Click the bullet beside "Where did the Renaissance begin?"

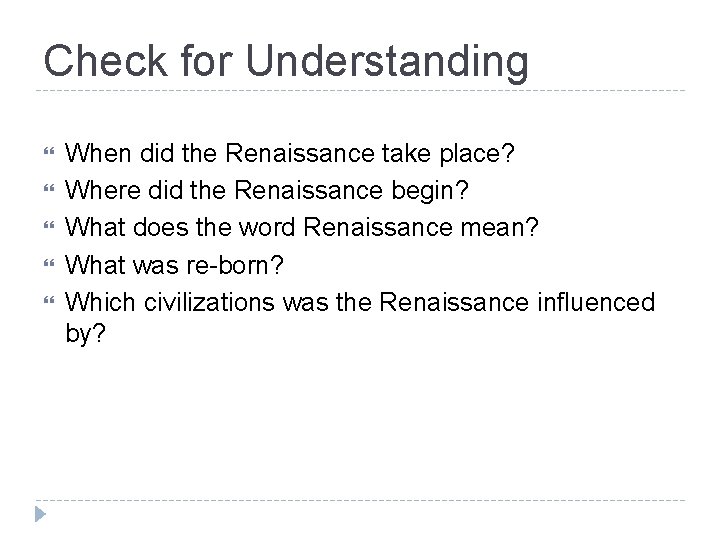pyautogui.click(x=49, y=188)
